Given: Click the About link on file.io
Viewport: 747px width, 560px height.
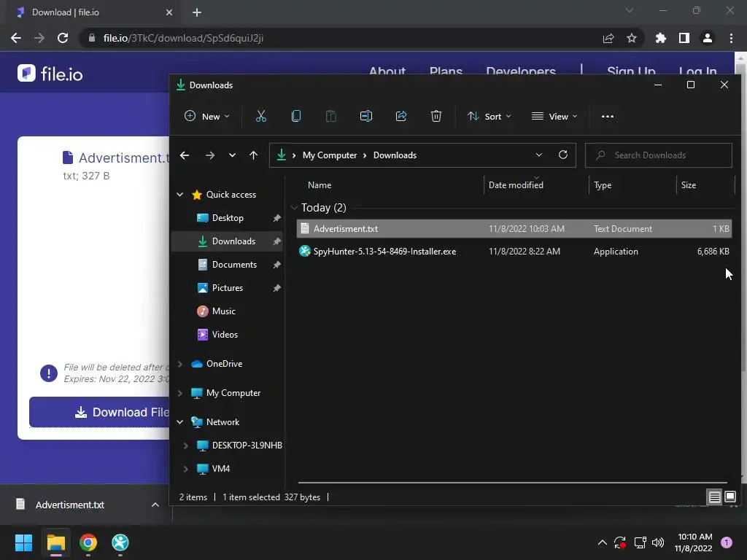Looking at the screenshot, I should (x=387, y=71).
